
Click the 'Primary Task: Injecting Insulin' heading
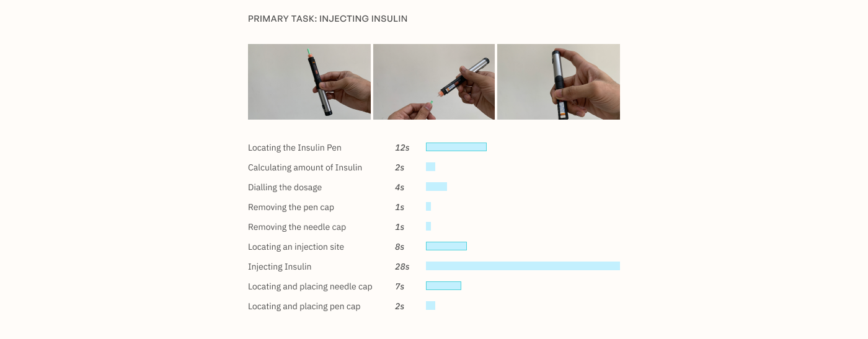(327, 19)
